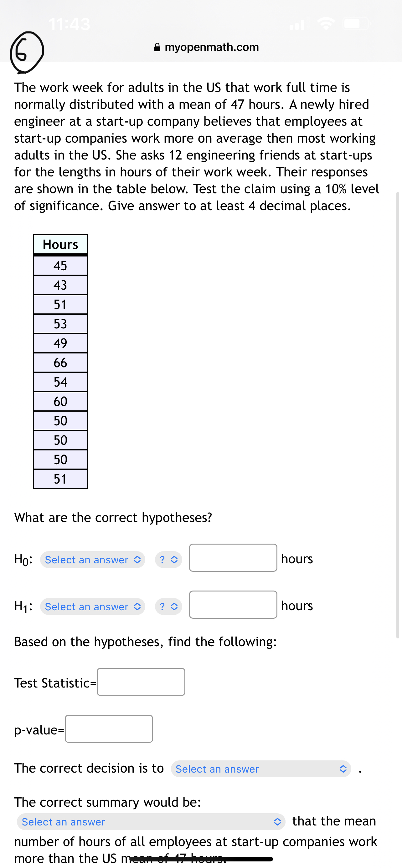402x868 pixels.
Task: Click the H₀ hours input field
Action: [x=233, y=558]
